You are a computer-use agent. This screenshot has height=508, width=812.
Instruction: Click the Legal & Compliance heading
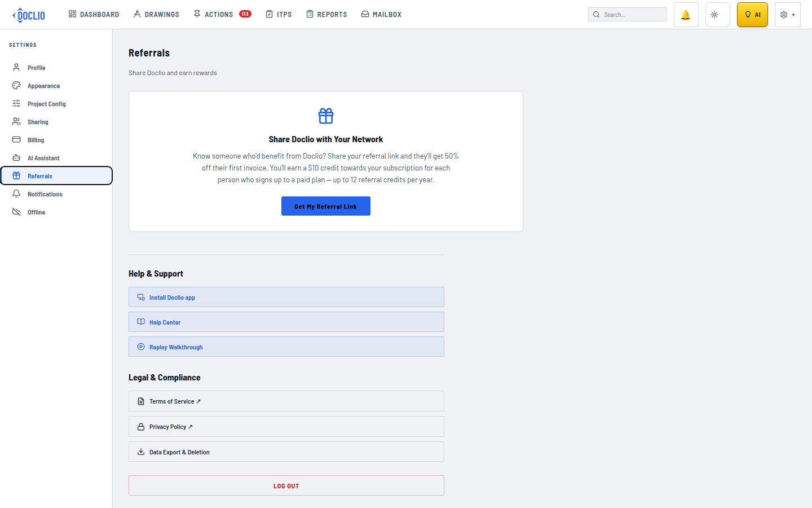165,378
